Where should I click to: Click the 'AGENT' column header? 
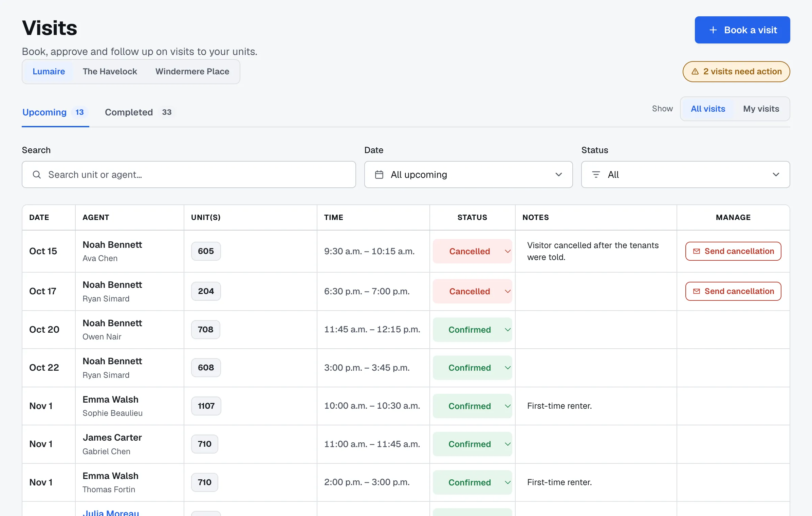(96, 217)
